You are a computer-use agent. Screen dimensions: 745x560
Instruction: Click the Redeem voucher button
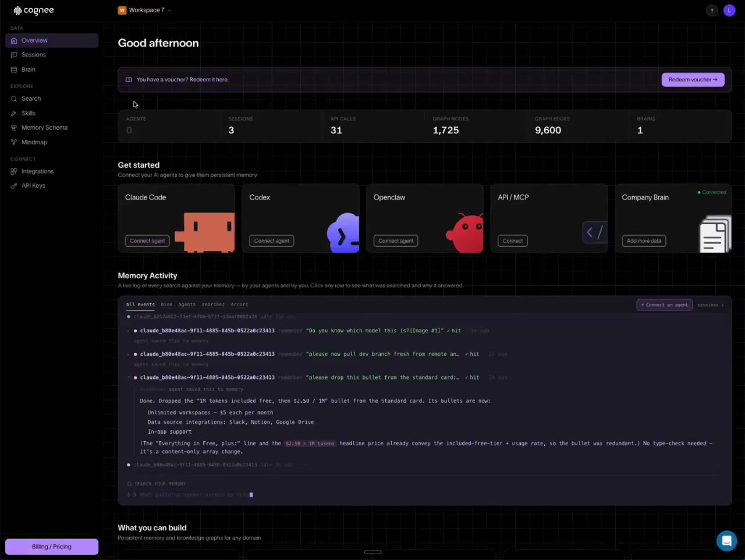pos(693,80)
